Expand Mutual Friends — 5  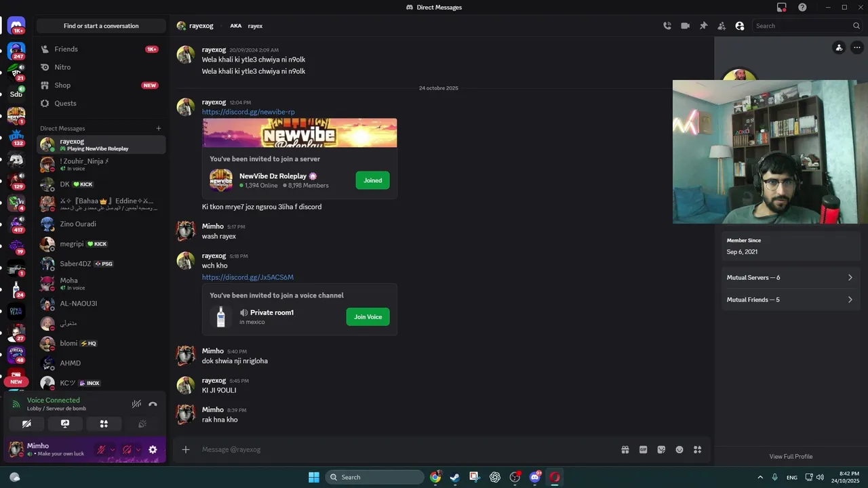coord(791,300)
